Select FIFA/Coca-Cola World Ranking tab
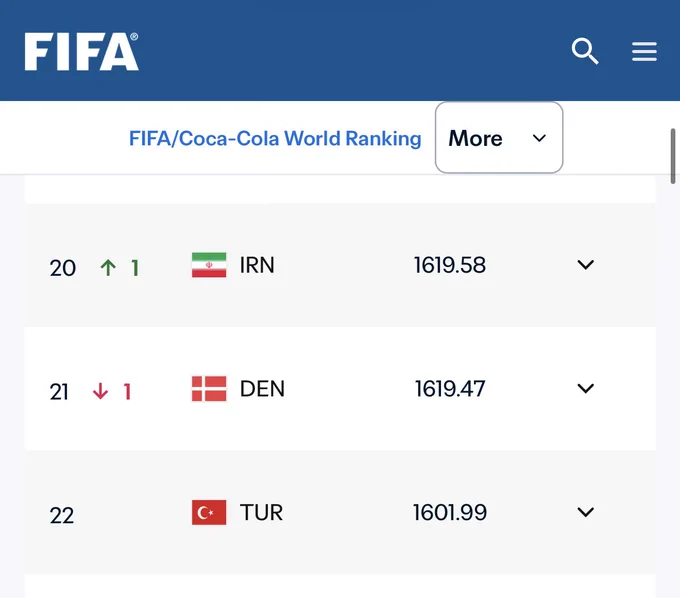 275,139
